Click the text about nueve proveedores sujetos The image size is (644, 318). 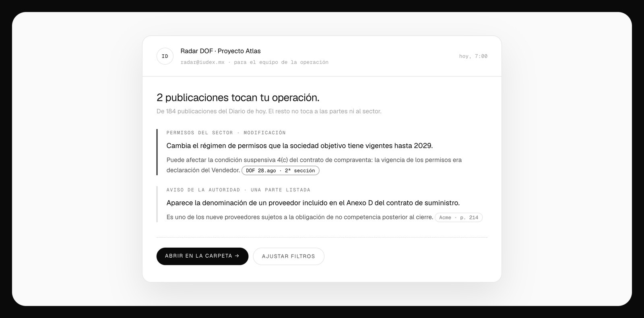pyautogui.click(x=300, y=217)
